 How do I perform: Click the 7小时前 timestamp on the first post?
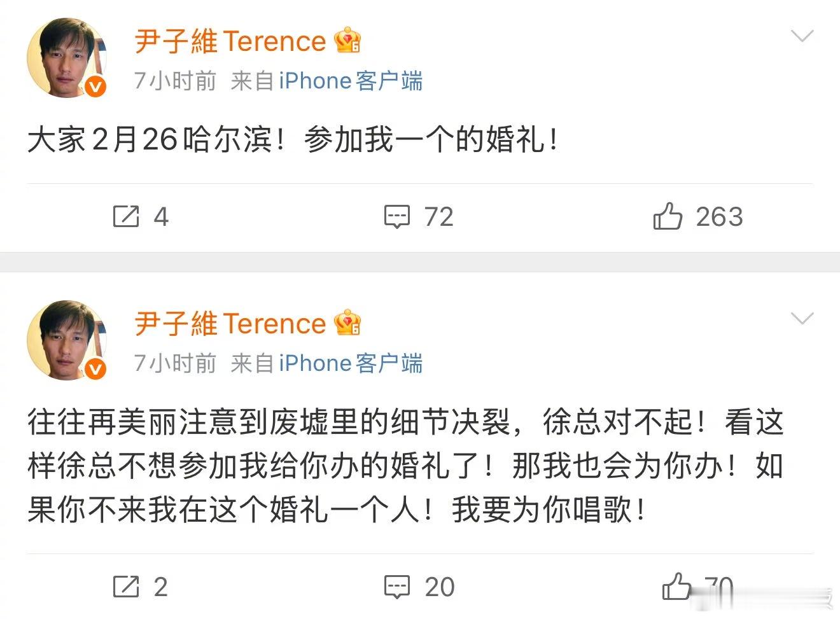click(174, 80)
